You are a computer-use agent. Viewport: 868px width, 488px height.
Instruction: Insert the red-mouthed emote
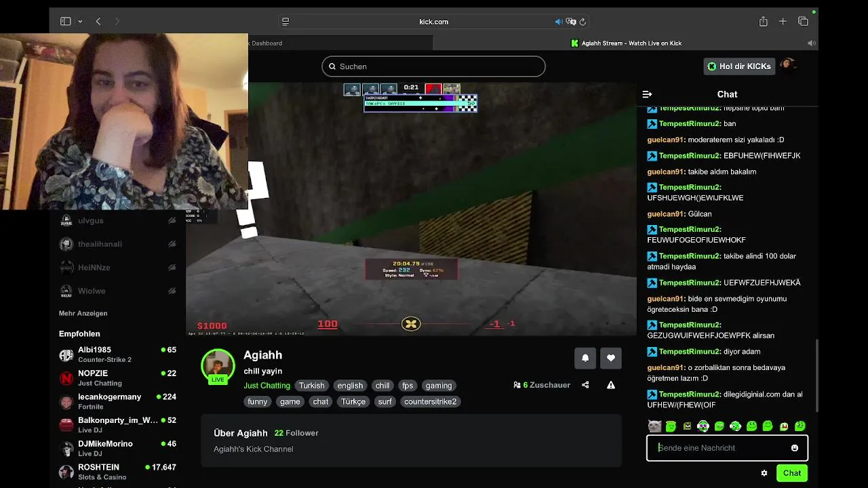784,426
